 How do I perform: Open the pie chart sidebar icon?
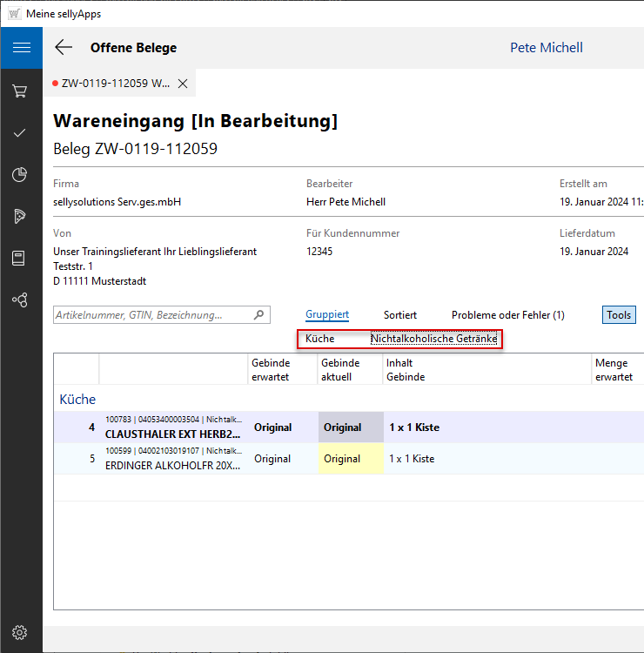(21, 175)
